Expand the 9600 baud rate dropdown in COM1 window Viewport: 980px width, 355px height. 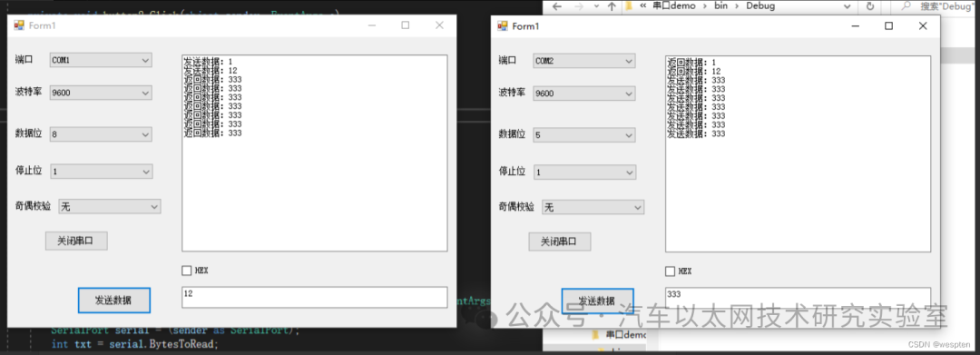(x=101, y=93)
